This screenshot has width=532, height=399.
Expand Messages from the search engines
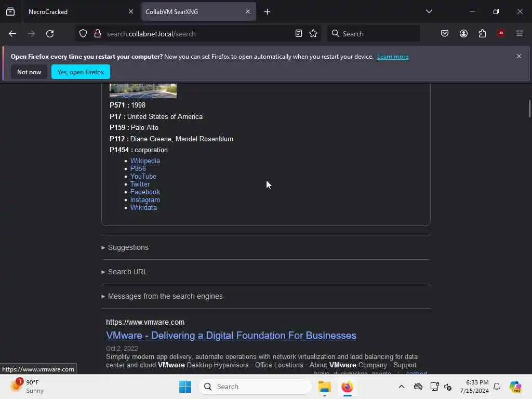tap(165, 296)
